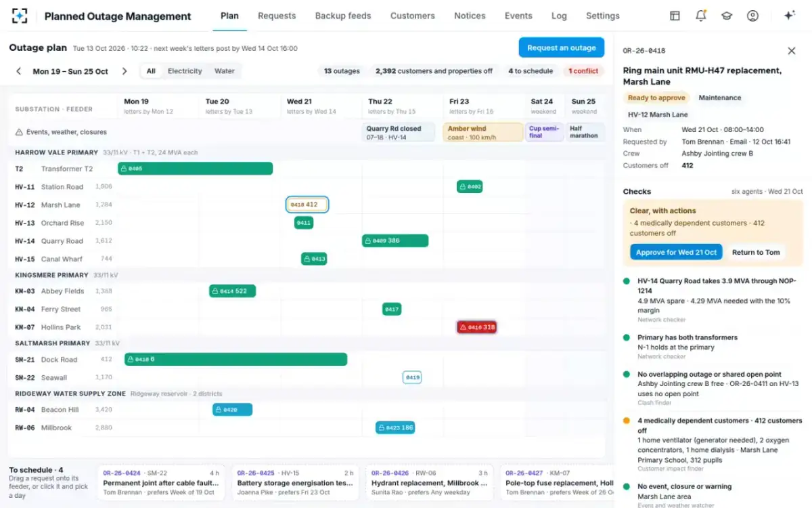Viewport: 812px width, 508px height.
Task: Open the AI sparkle assistant
Action: tap(789, 16)
